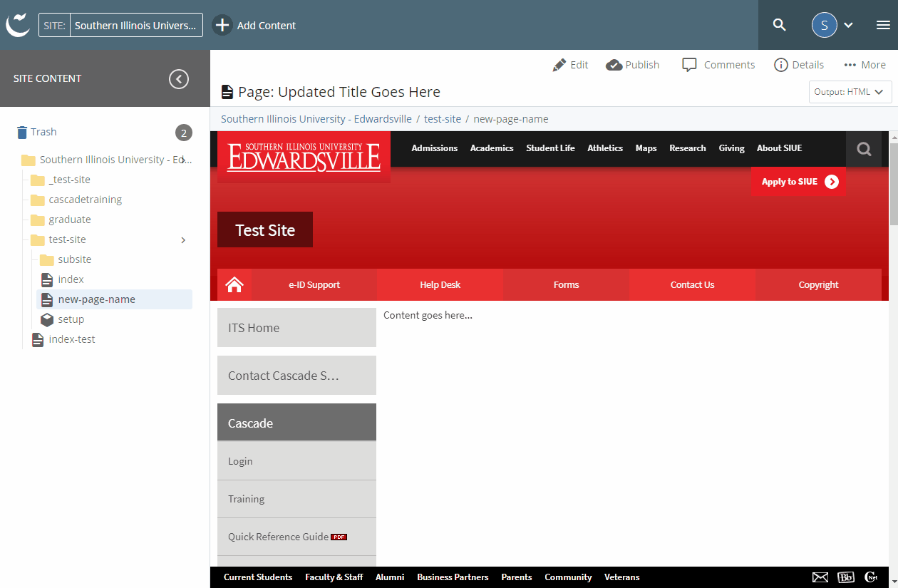Click the Edit pencil button
The image size is (898, 588).
pos(570,65)
